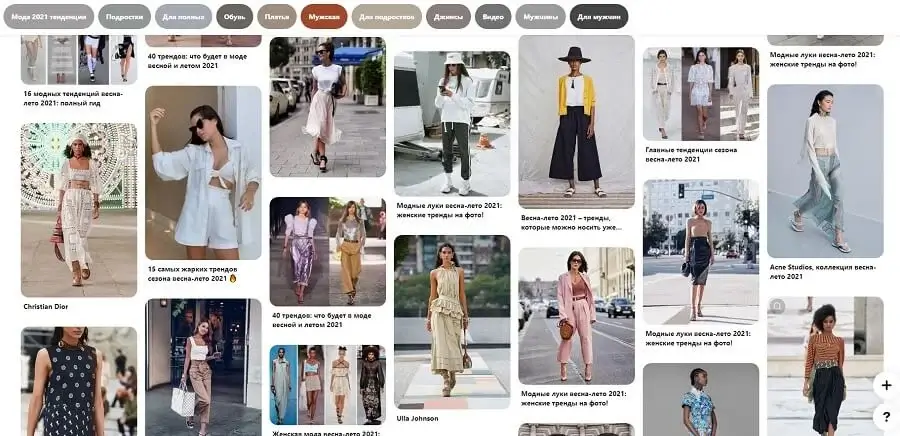Screen dimensions: 900x436
Task: Open the Ulla Johnson pin image
Action: coord(452,320)
